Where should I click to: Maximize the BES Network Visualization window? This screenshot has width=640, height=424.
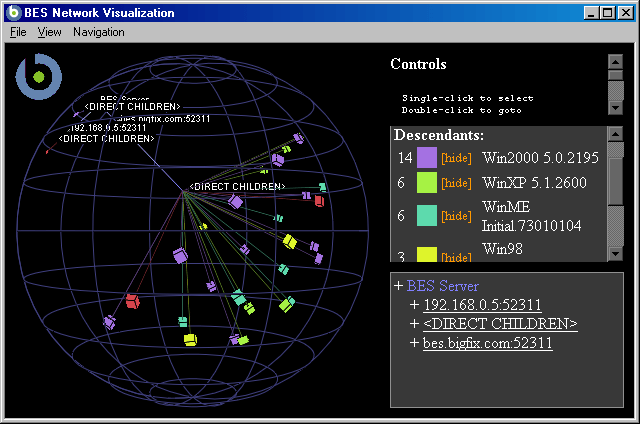[607, 13]
